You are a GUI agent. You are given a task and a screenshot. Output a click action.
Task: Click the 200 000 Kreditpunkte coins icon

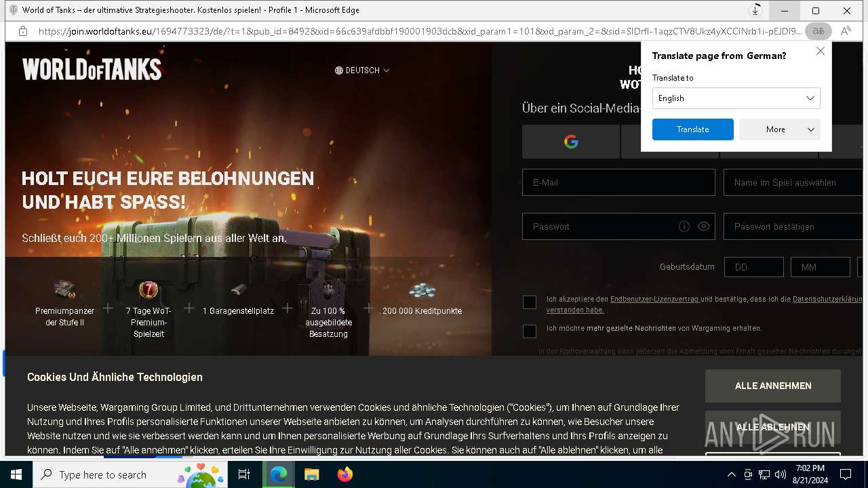[x=422, y=291]
